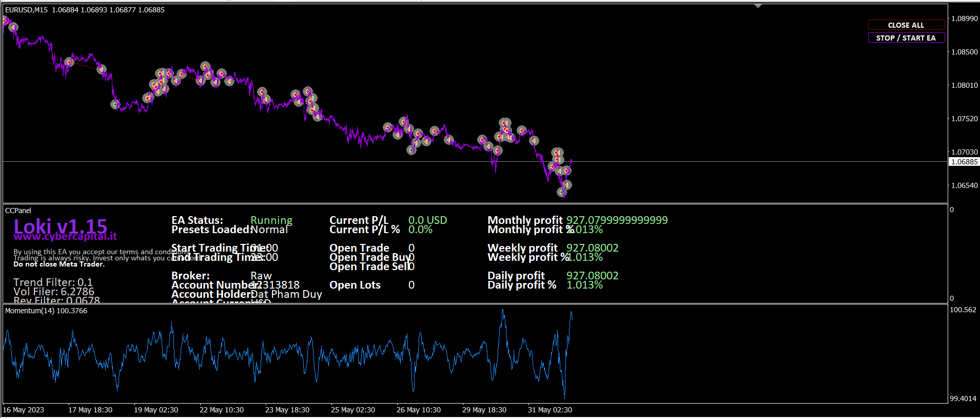Click the orange close arrow before 19 May drop
This screenshot has width=980, height=418.
[102, 69]
